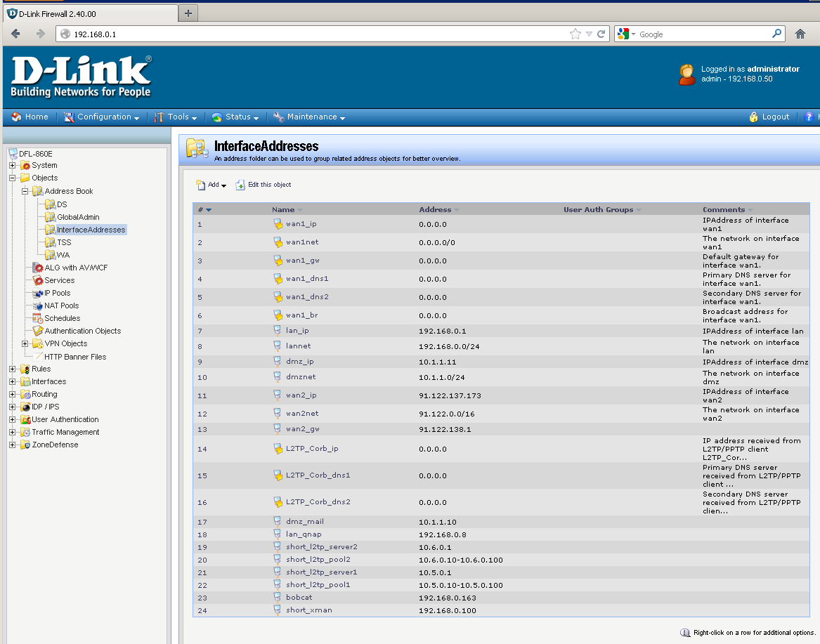
Task: Click the Google search magnifier icon
Action: pyautogui.click(x=776, y=34)
